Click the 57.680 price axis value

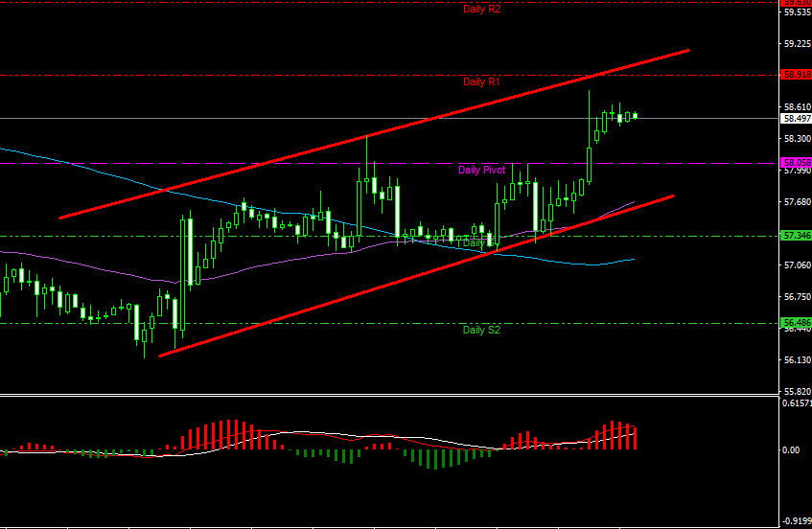797,202
